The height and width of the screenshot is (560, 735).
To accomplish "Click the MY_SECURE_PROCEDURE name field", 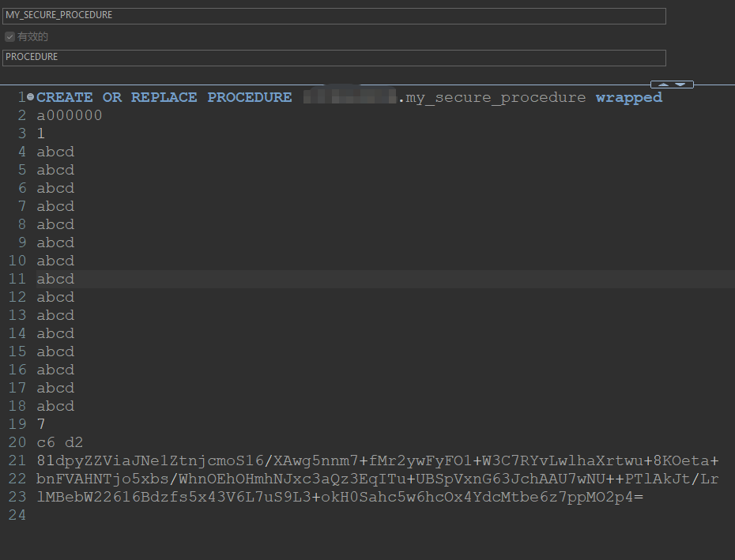I will [x=334, y=16].
